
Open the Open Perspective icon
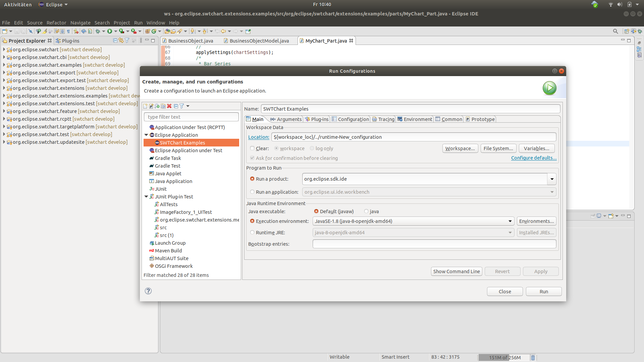coord(626,31)
